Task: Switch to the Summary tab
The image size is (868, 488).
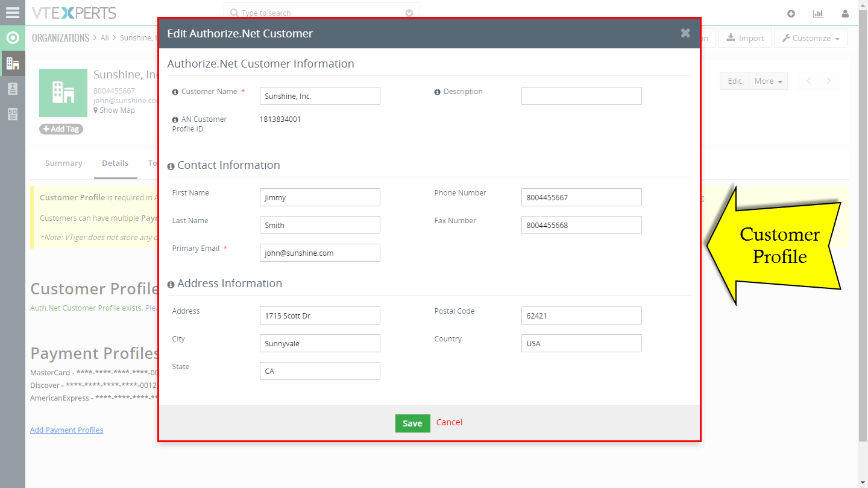Action: (x=63, y=163)
